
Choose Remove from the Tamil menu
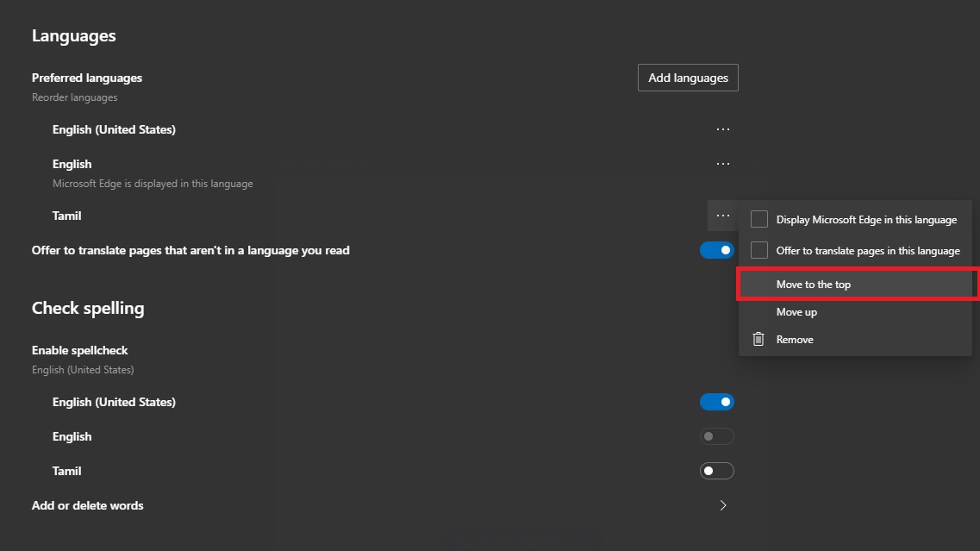click(x=794, y=339)
